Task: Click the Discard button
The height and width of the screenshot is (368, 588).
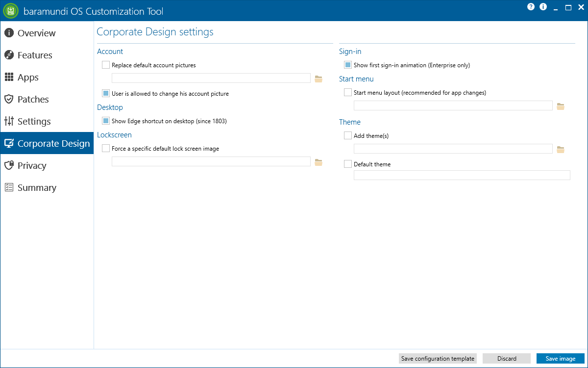Action: click(507, 359)
